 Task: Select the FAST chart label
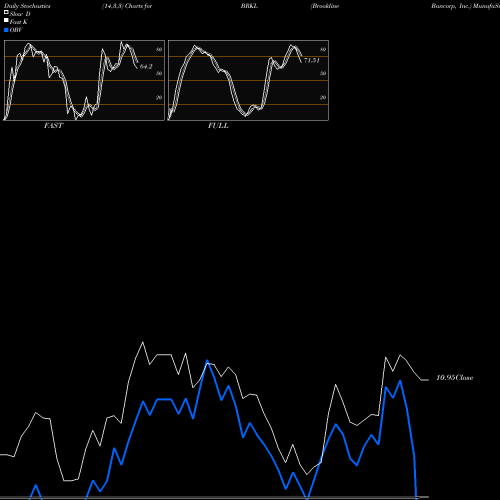coord(53,126)
